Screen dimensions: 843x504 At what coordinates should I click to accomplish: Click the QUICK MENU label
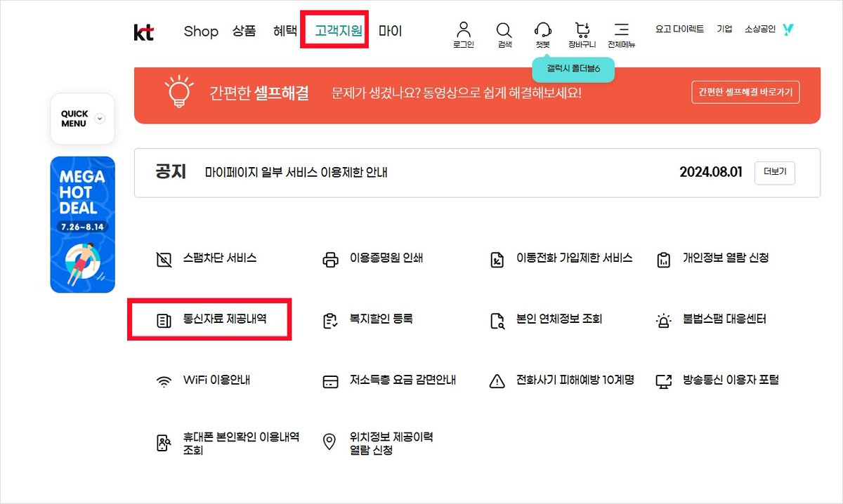(x=74, y=119)
